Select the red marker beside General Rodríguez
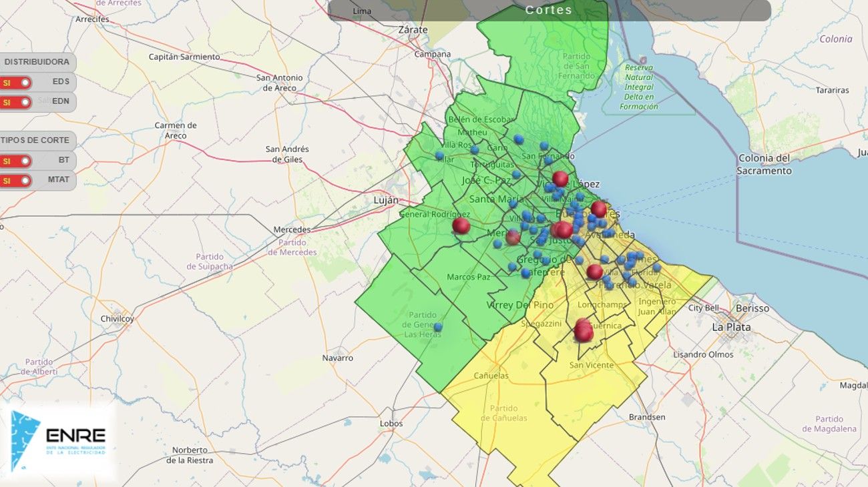The height and width of the screenshot is (487, 868). coord(461,225)
